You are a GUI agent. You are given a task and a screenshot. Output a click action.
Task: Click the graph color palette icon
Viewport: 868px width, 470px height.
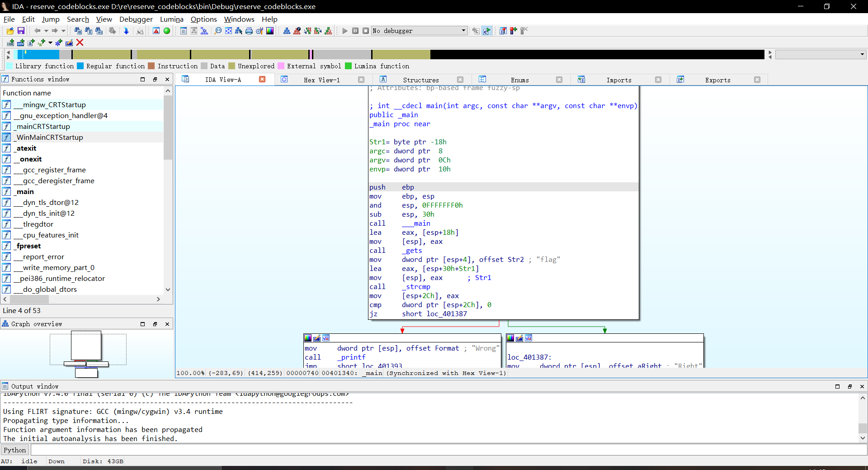click(270, 31)
